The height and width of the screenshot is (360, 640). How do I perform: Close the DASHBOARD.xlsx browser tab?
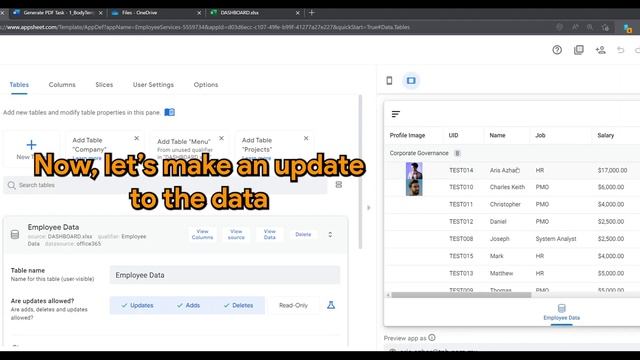[x=298, y=13]
